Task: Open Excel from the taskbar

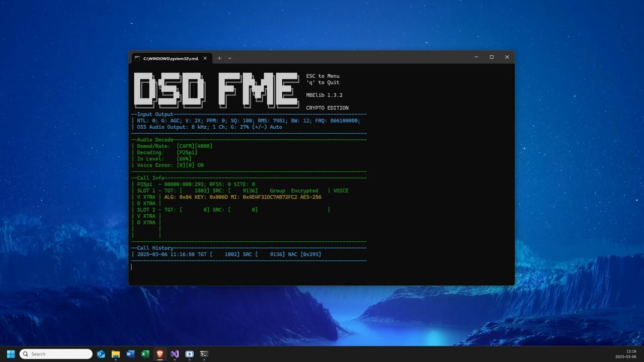Action: (145, 354)
